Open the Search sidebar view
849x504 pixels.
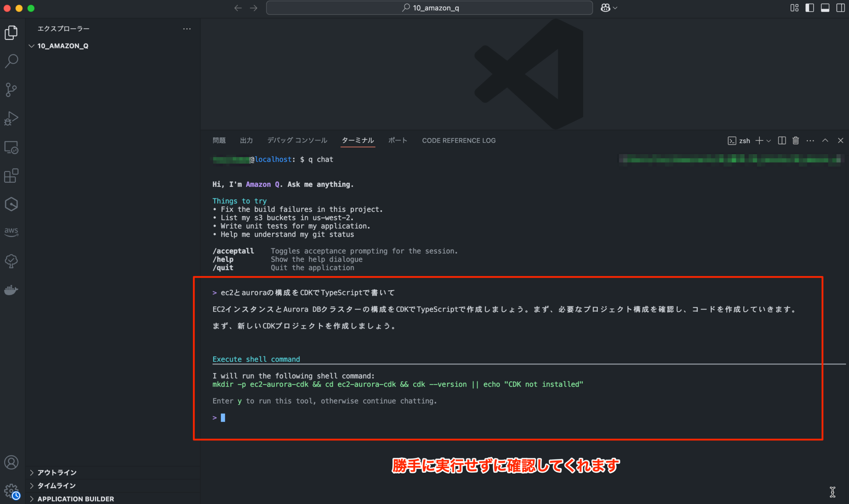point(11,61)
